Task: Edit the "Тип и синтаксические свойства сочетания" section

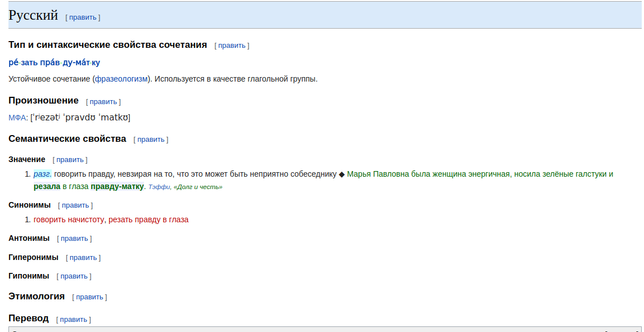Action: pyautogui.click(x=232, y=46)
